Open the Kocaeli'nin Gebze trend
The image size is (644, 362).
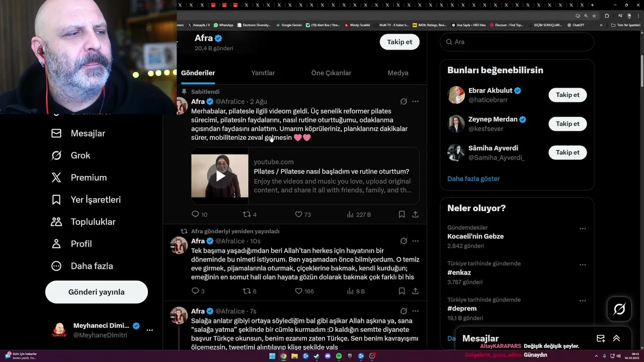475,236
